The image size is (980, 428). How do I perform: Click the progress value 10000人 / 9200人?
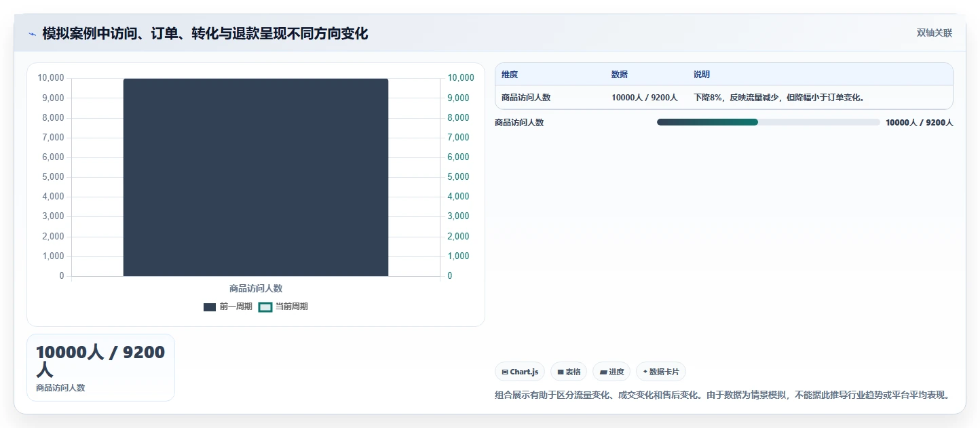[x=920, y=123]
